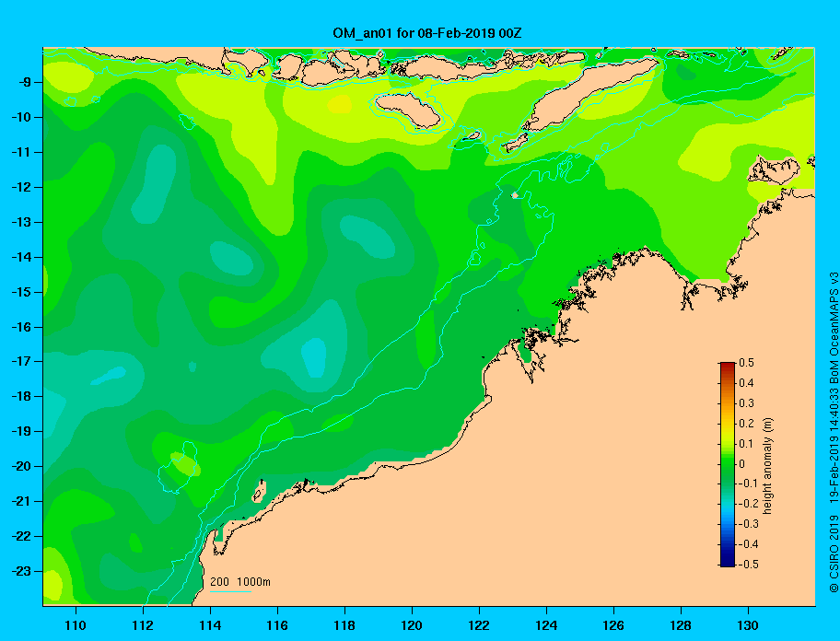This screenshot has height=641, width=840.
Task: Click the 0 value on color bar
Action: (x=742, y=464)
